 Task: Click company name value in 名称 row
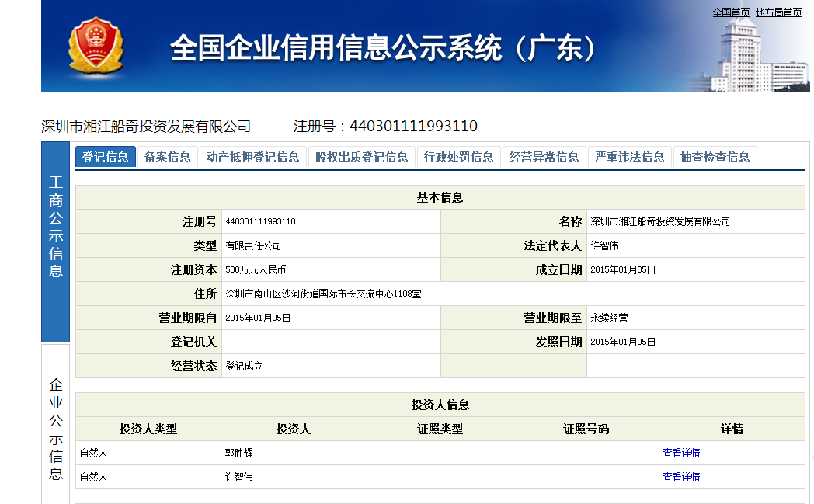pos(660,221)
